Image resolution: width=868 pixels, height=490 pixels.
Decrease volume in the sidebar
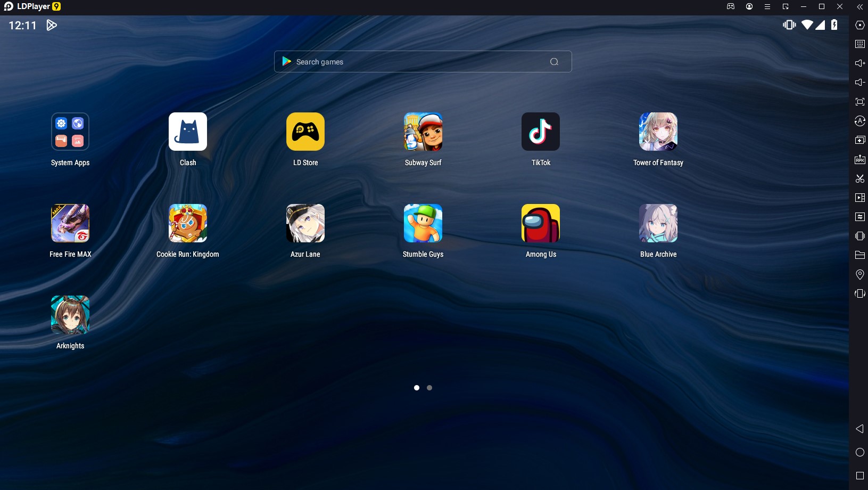pos(859,83)
